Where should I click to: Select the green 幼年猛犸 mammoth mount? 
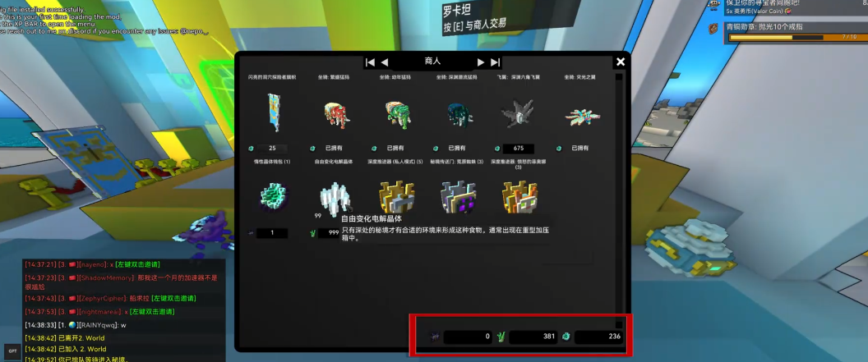[396, 117]
